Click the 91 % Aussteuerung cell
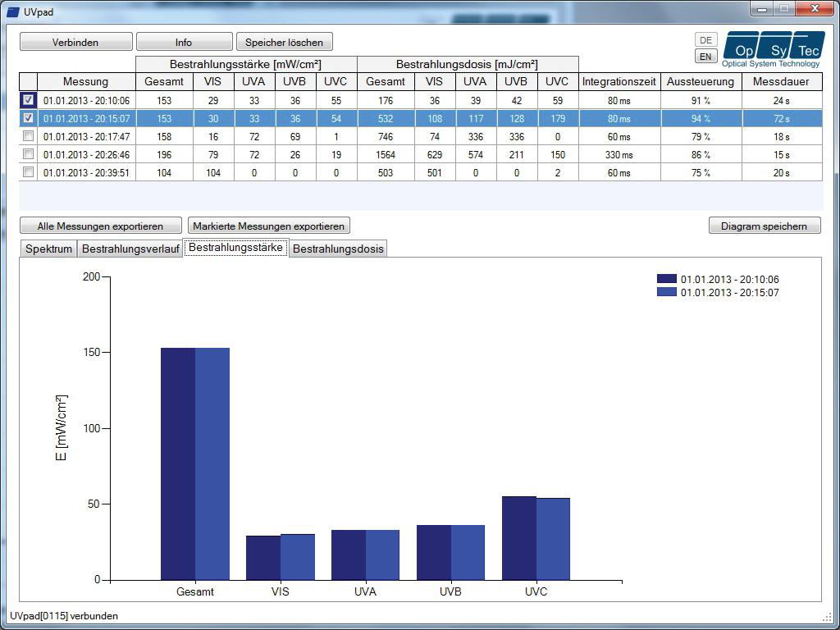The image size is (840, 630). coord(701,100)
